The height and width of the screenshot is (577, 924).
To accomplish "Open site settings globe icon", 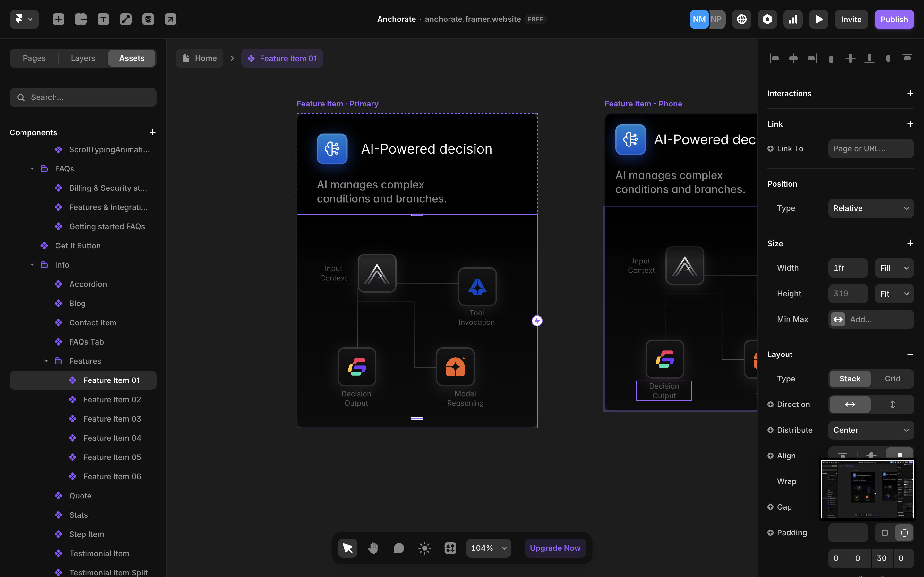I will click(741, 19).
